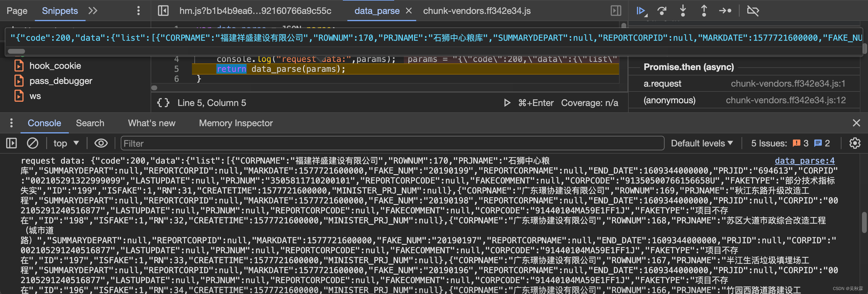Screen dimensions: 868x294
Task: Step over next function call
Action: (662, 11)
